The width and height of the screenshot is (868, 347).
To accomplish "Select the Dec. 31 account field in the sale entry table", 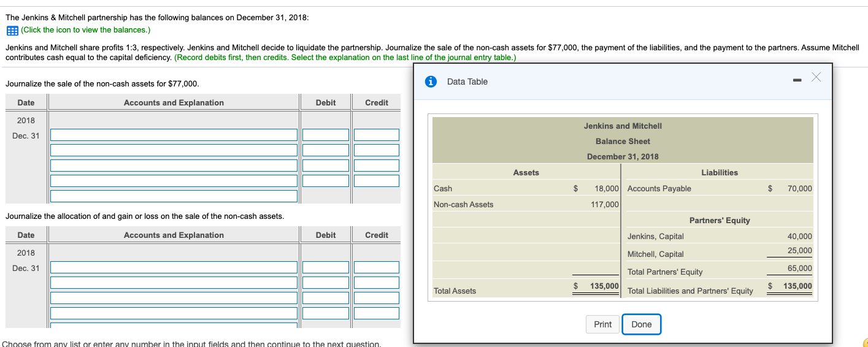I will 174,135.
